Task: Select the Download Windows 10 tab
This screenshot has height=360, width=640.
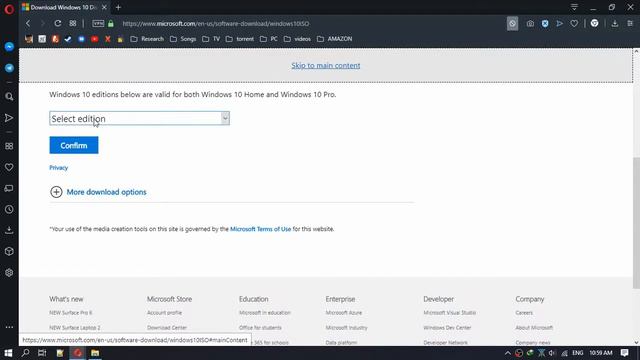Action: (x=62, y=7)
